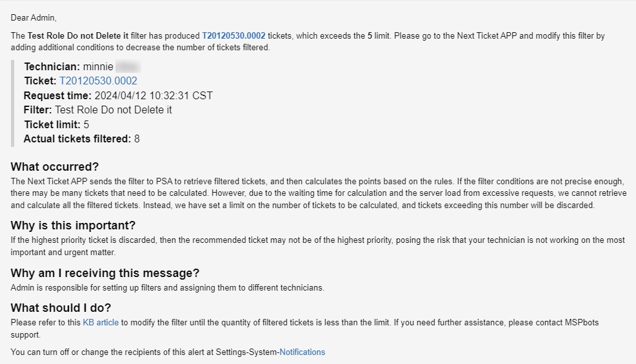Click the "Filter:" label in the details block
Screen dimensions: 636x364
(37, 110)
